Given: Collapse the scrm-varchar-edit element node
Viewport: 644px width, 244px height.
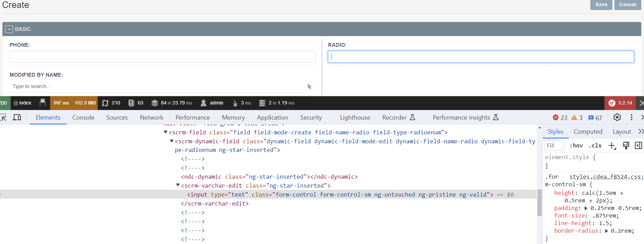Looking at the screenshot, I should 178,186.
